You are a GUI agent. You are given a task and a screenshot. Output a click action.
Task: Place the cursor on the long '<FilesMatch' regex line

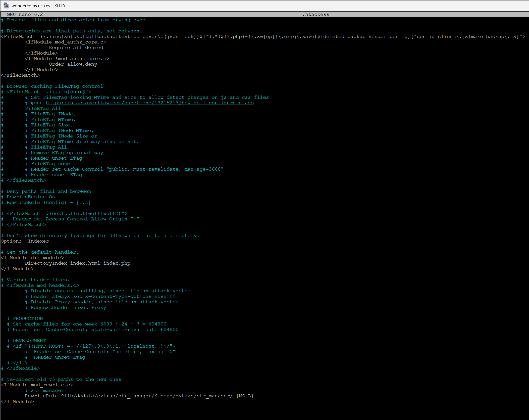(x=263, y=36)
